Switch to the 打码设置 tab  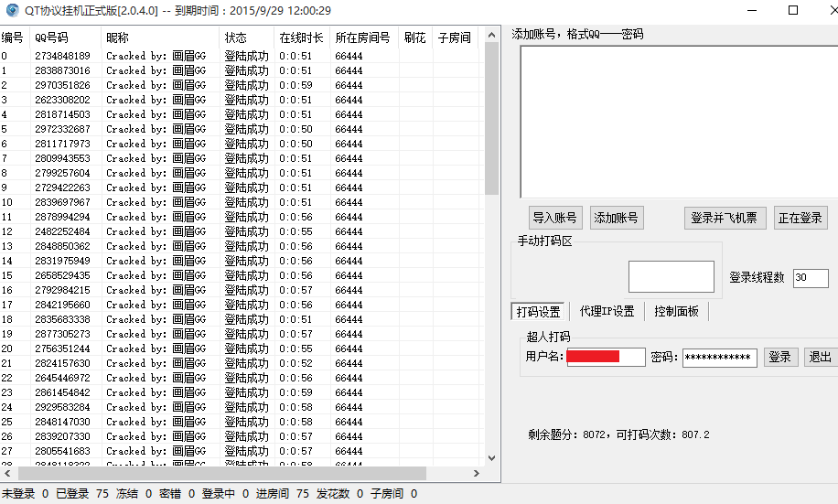coord(538,312)
